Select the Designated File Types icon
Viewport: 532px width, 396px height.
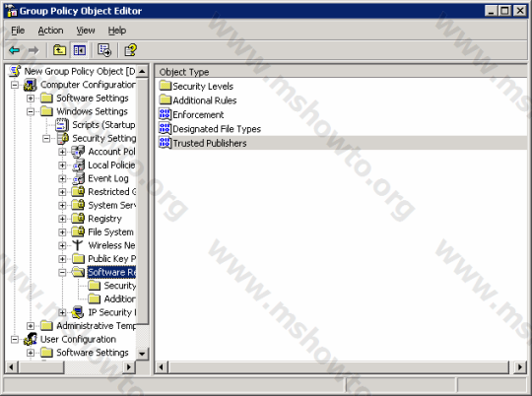[x=165, y=129]
